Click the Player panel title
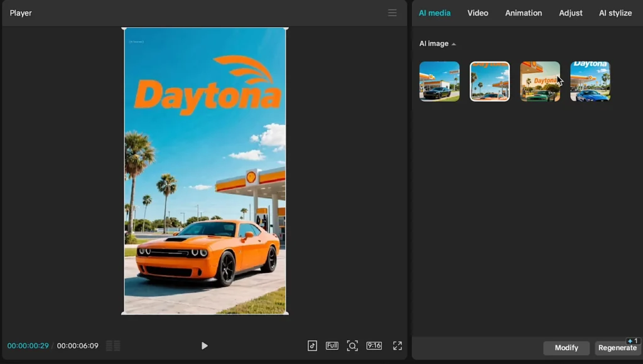 pyautogui.click(x=21, y=13)
